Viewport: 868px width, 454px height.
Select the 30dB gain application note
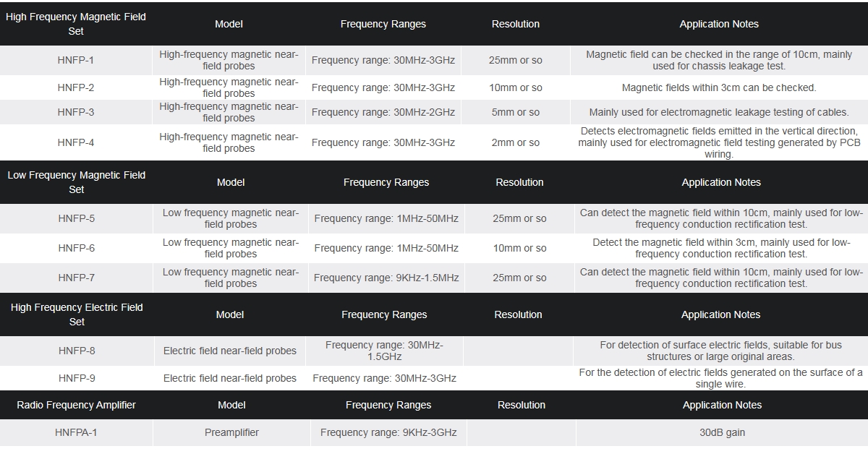coord(721,432)
